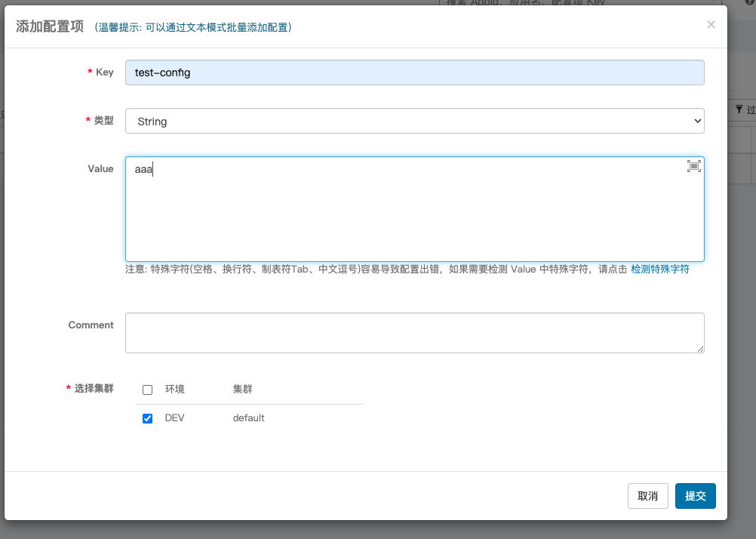Click the '添加配置项' dialog title
This screenshot has width=756, height=539.
50,26
